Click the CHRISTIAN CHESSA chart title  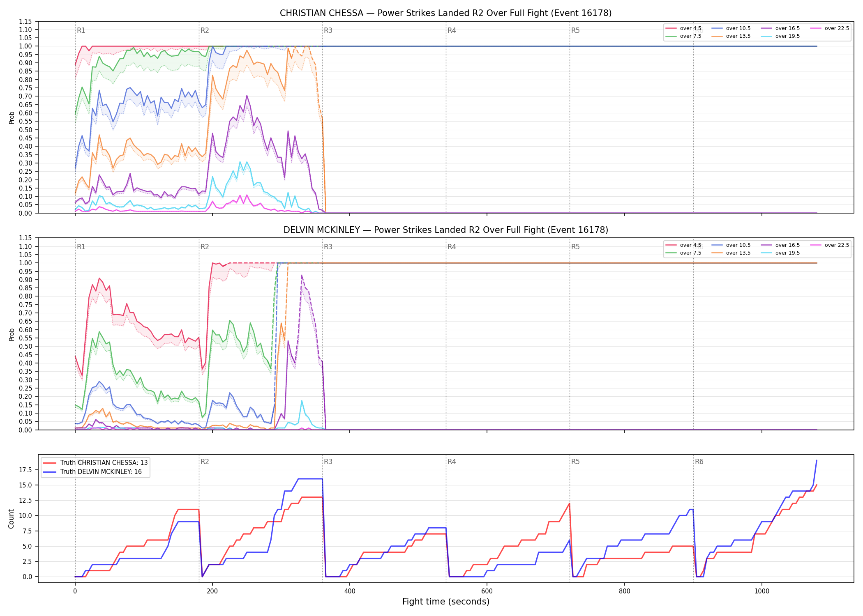[445, 13]
